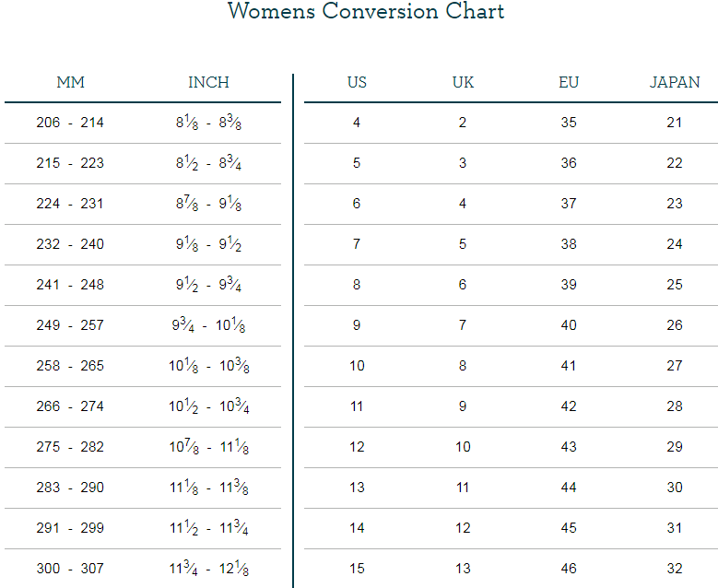Select the 206 - 214 MM cell
Viewport: 718px width, 588px height.
[70, 123]
